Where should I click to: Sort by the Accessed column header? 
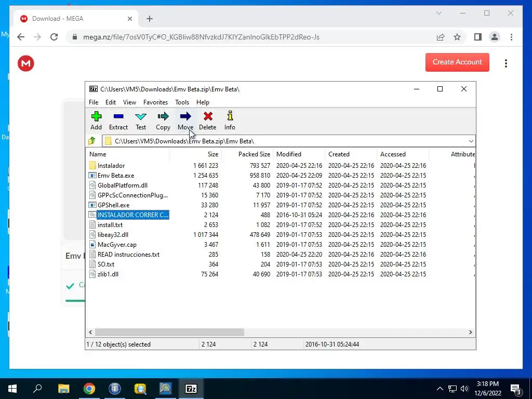(403, 154)
